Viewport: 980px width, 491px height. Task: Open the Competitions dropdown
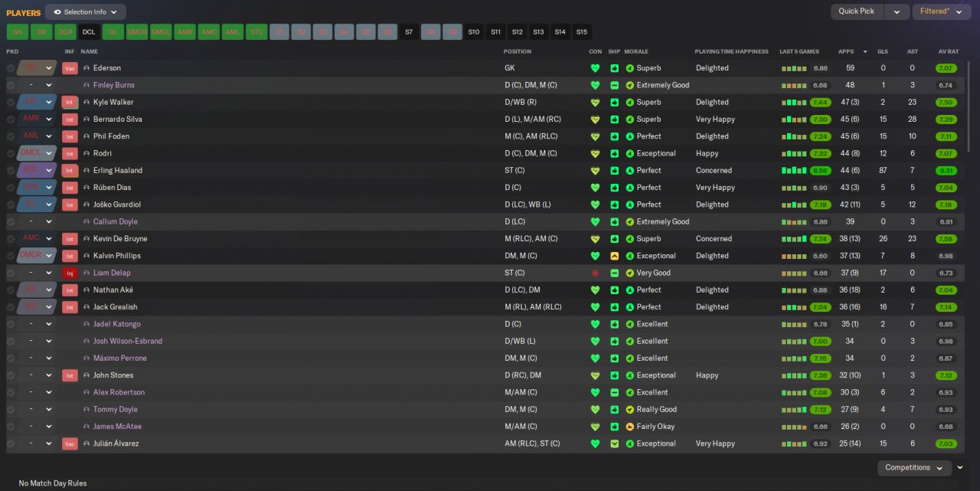(x=914, y=467)
